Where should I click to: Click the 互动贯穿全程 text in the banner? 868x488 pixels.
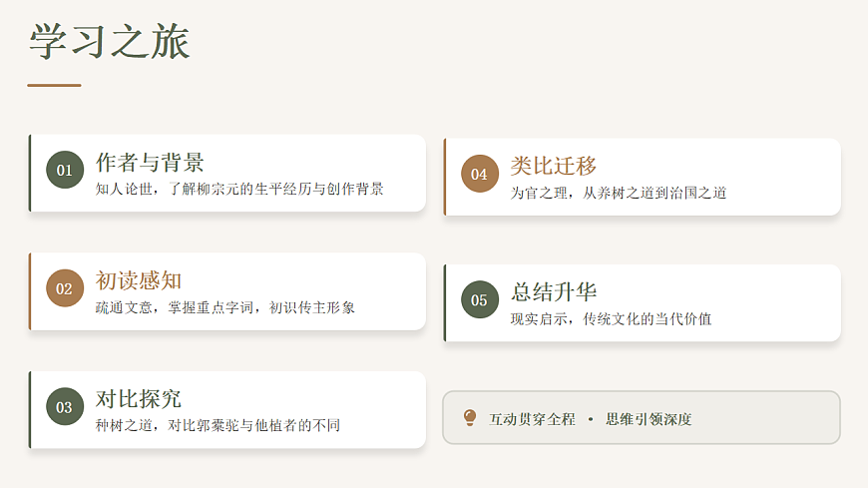tap(533, 419)
